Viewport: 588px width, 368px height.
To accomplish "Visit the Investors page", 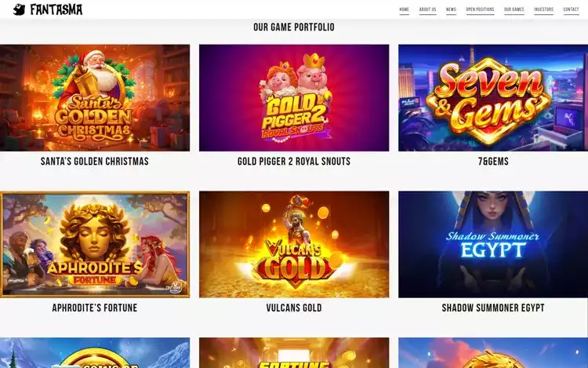I will click(x=544, y=9).
